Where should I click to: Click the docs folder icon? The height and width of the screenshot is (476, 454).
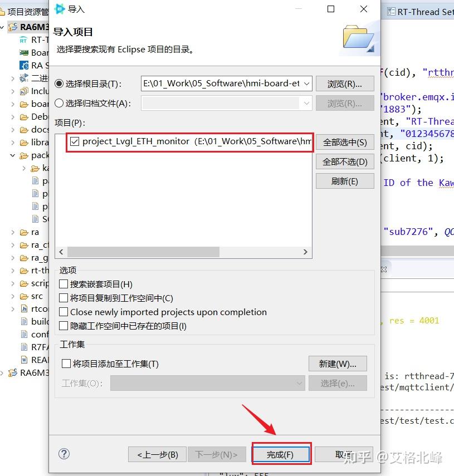(24, 130)
